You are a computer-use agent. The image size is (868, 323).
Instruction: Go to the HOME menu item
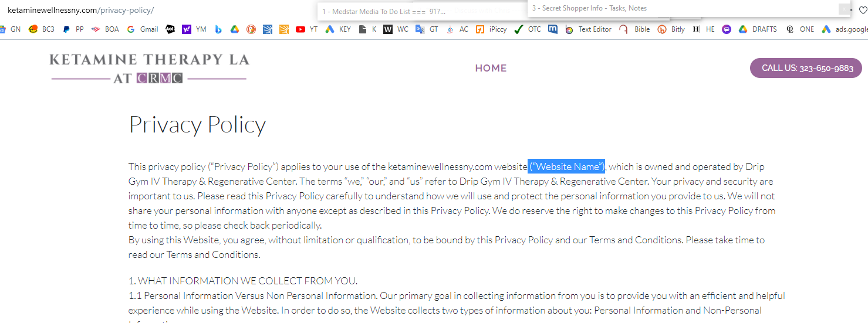491,68
